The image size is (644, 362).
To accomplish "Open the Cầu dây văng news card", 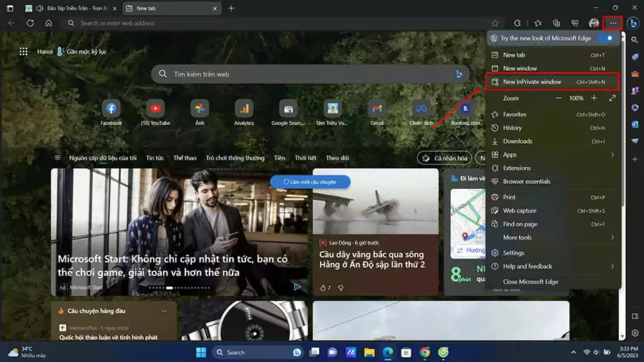I will (x=376, y=232).
